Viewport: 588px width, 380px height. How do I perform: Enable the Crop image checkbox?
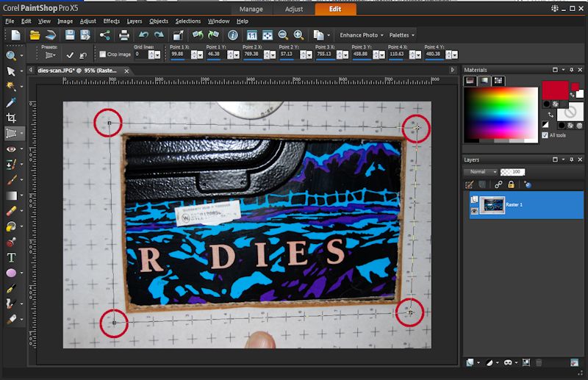click(x=102, y=54)
